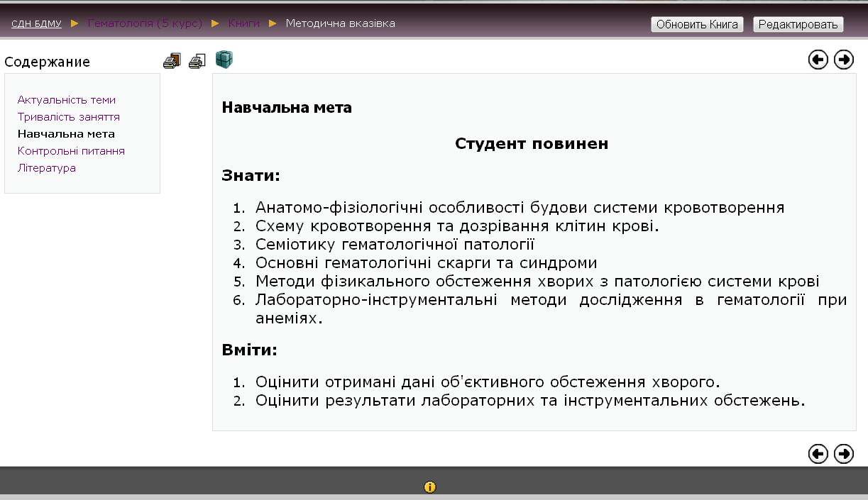Go to next chapter using top right arrow
The height and width of the screenshot is (500, 868).
click(x=844, y=60)
